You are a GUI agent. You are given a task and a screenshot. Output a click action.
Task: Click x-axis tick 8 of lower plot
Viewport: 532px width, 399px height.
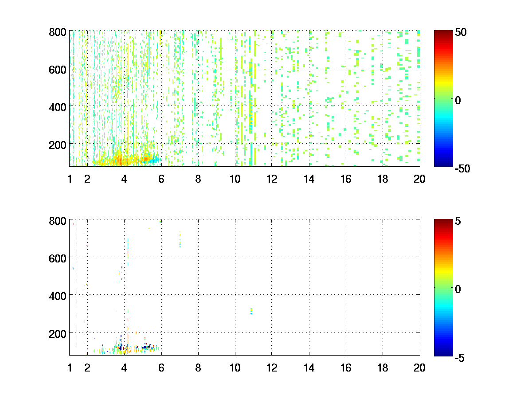198,368
